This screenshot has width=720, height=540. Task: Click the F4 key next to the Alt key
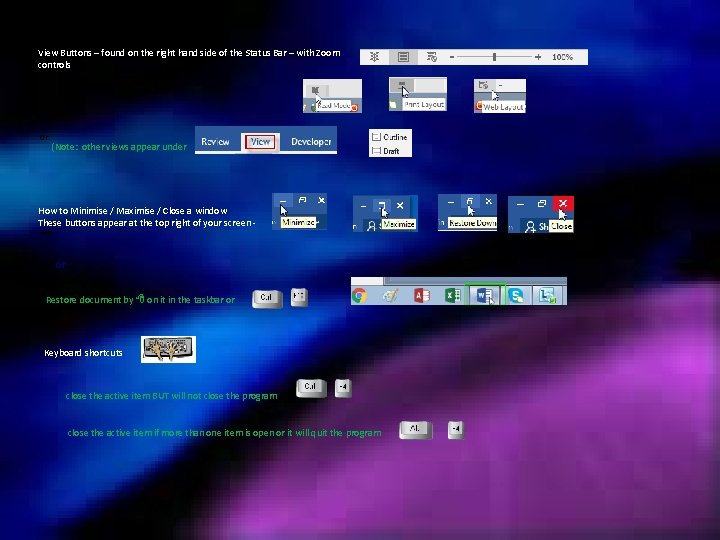[456, 430]
